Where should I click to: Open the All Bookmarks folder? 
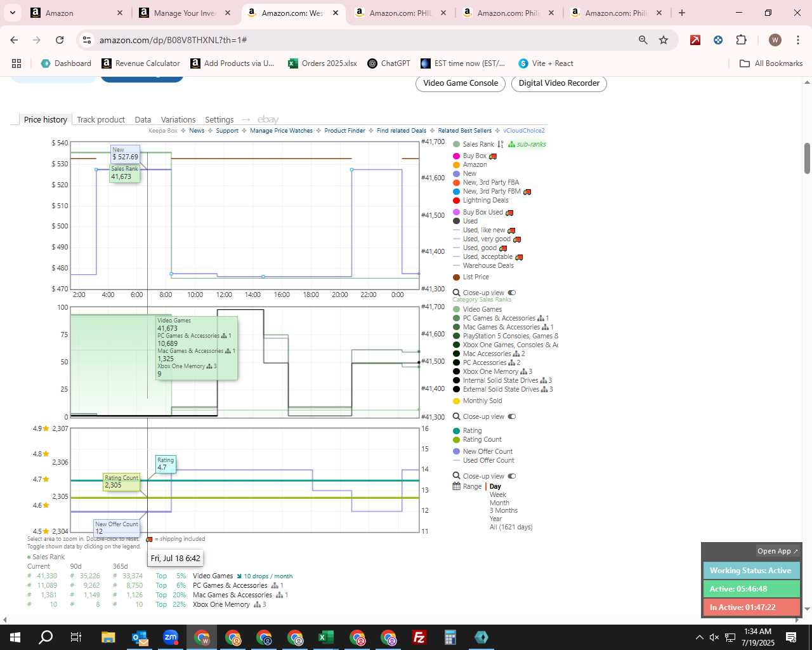tap(771, 63)
